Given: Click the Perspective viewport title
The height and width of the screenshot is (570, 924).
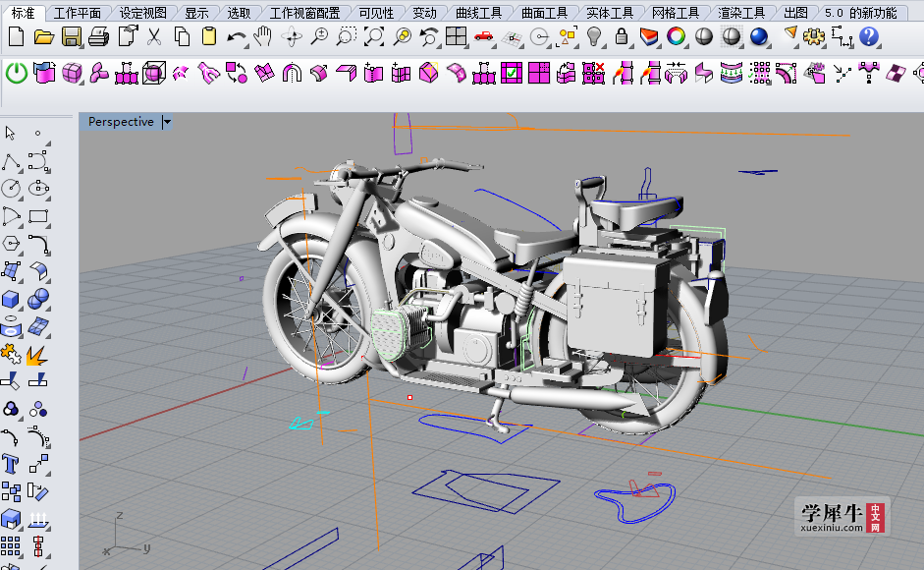Looking at the screenshot, I should pyautogui.click(x=121, y=122).
